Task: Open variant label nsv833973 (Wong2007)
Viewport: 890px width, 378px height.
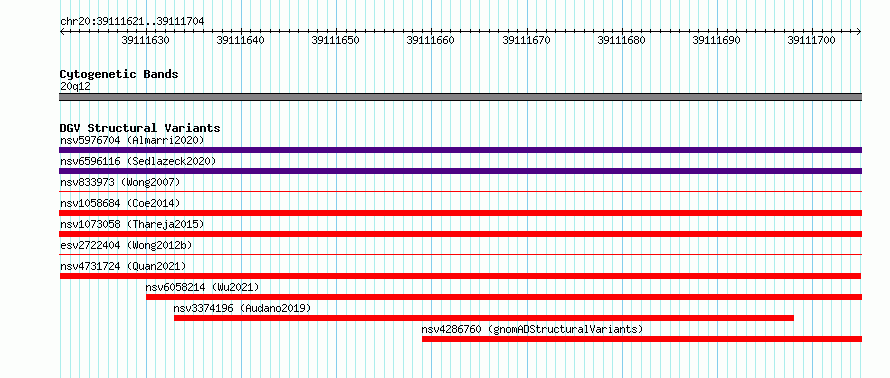Action: [x=120, y=182]
